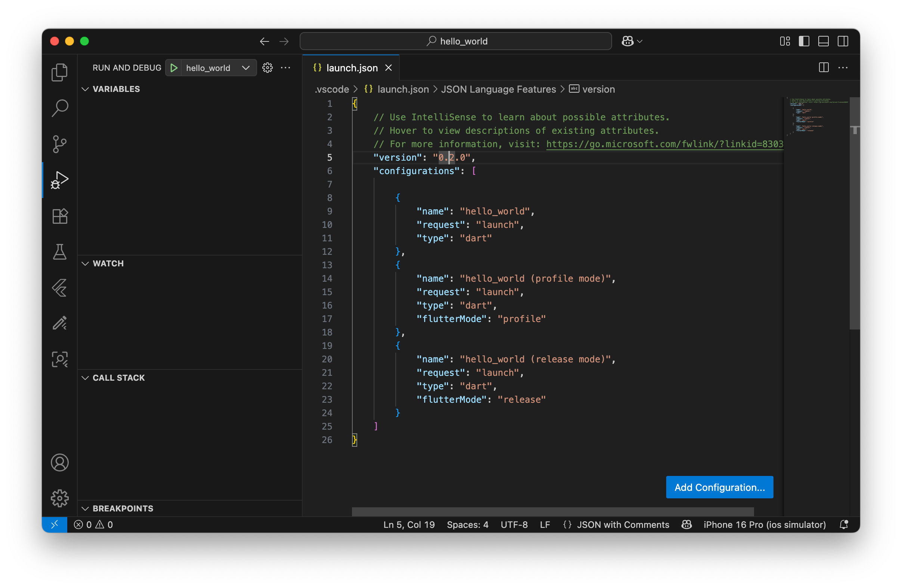902x588 pixels.
Task: Open launch.json via debug gear icon
Action: point(268,68)
